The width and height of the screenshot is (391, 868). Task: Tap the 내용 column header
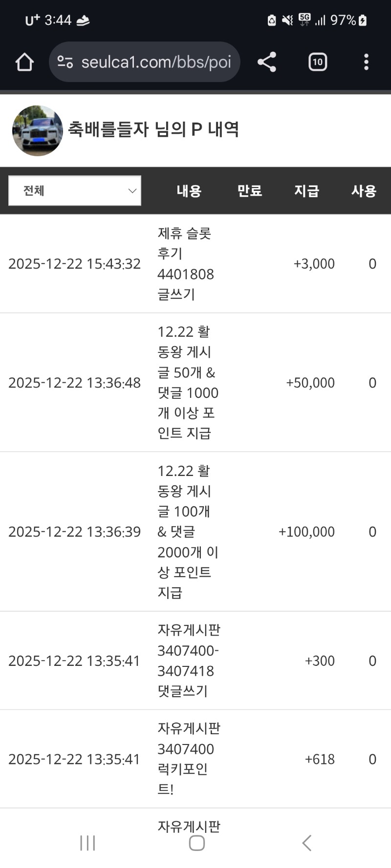(x=189, y=190)
